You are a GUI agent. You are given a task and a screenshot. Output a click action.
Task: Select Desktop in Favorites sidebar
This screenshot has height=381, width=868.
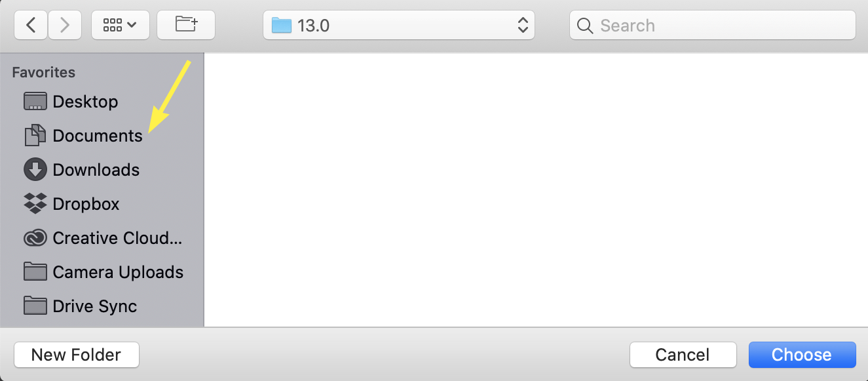pyautogui.click(x=102, y=102)
